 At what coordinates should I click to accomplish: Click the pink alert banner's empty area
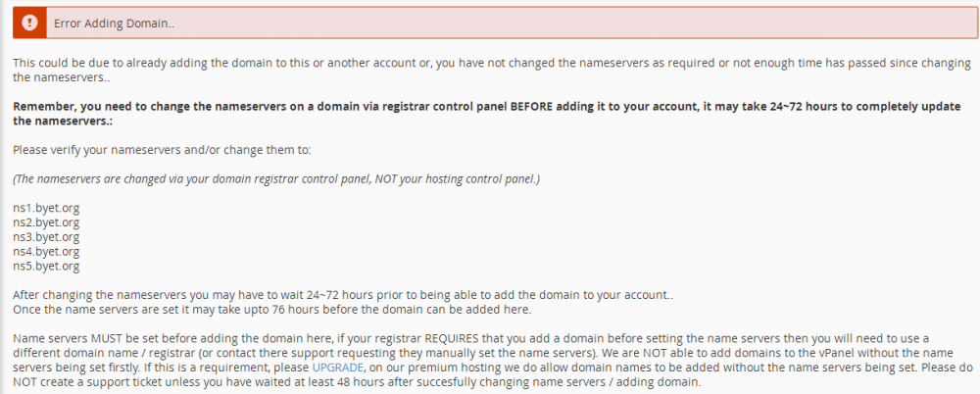tap(563, 24)
